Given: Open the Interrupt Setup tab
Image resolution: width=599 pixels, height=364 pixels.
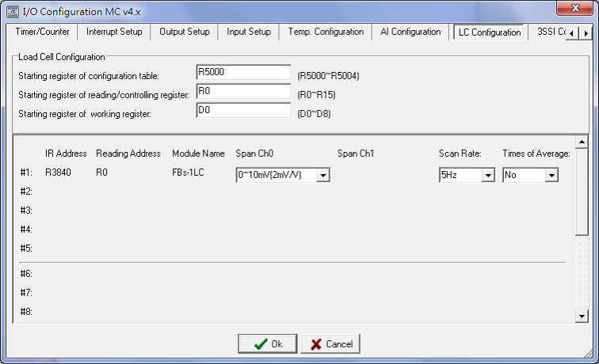Looking at the screenshot, I should (114, 32).
